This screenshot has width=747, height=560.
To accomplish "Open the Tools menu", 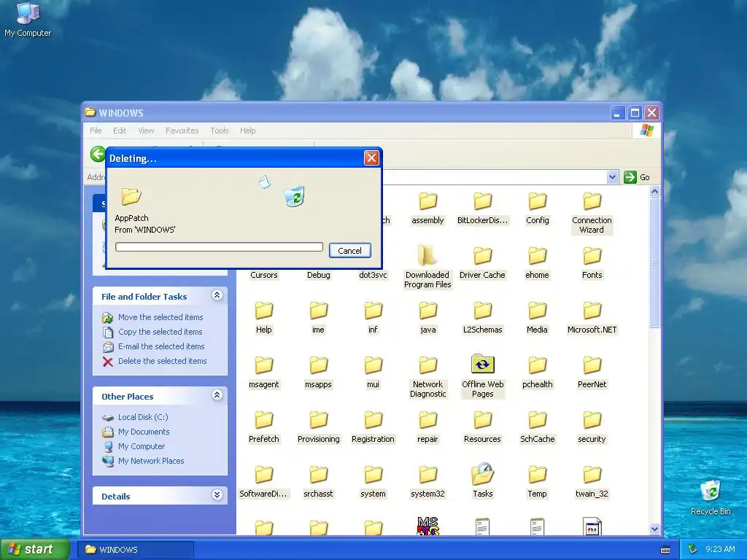I will click(220, 131).
